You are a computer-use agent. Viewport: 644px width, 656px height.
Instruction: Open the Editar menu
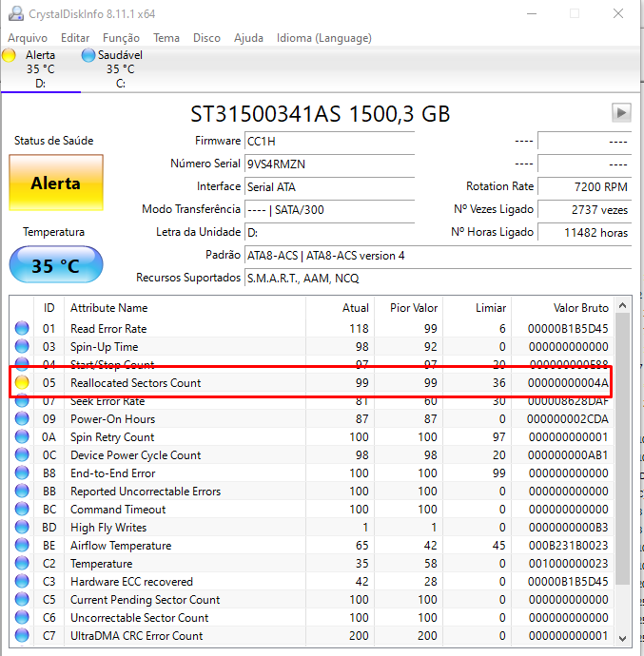tap(75, 38)
